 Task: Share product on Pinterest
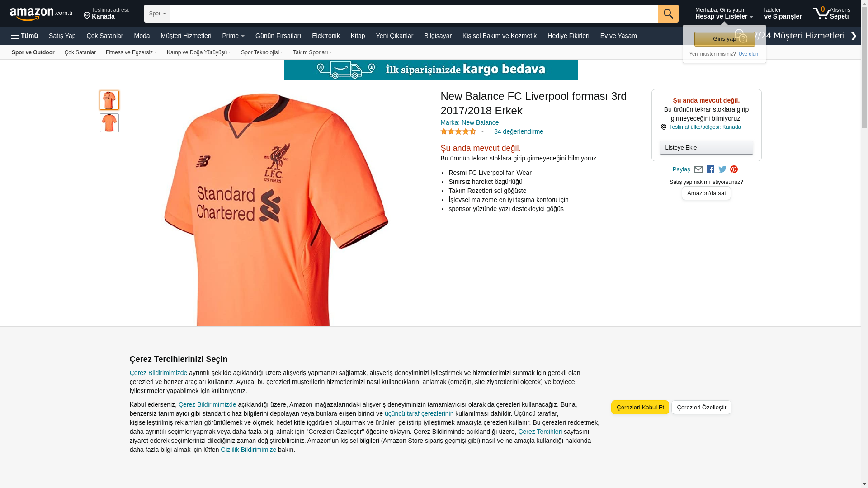(734, 169)
